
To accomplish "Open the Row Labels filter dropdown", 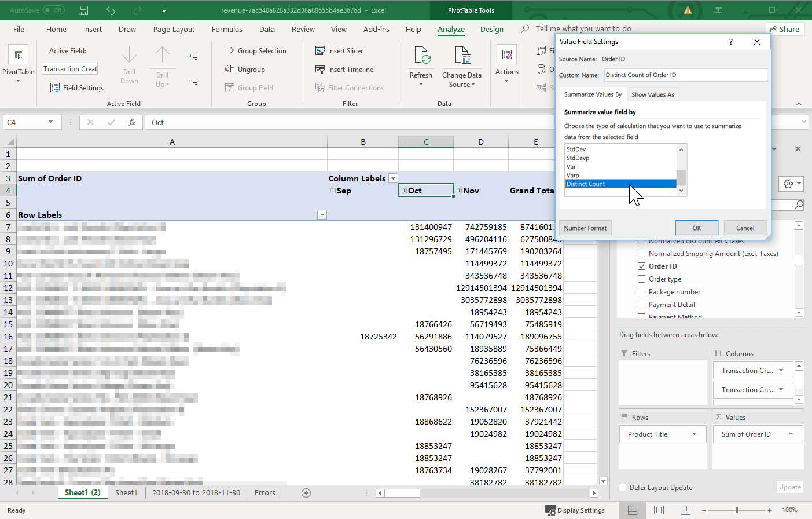I will click(322, 215).
